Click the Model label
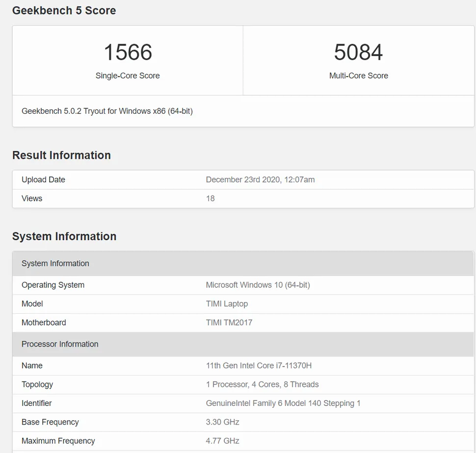 [32, 304]
